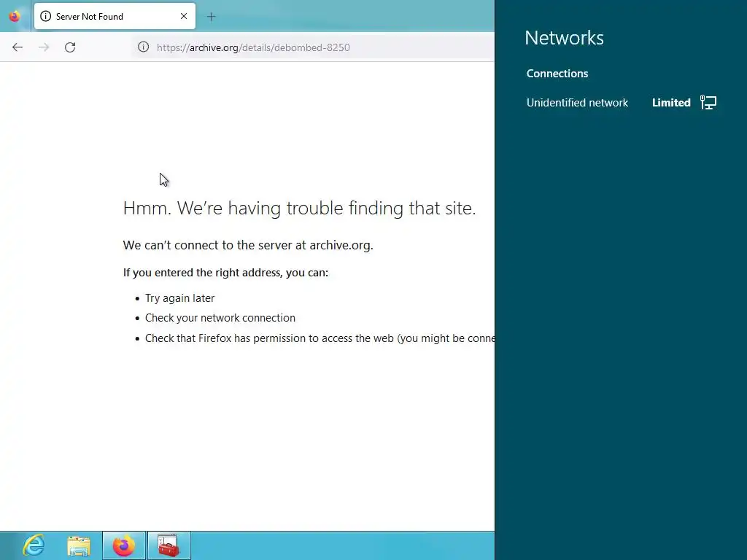Click the 'Try again later' bullet text
747x560 pixels.
179,298
